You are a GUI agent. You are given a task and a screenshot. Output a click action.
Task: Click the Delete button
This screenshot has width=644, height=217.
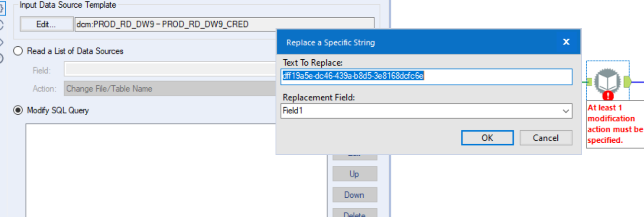(354, 214)
